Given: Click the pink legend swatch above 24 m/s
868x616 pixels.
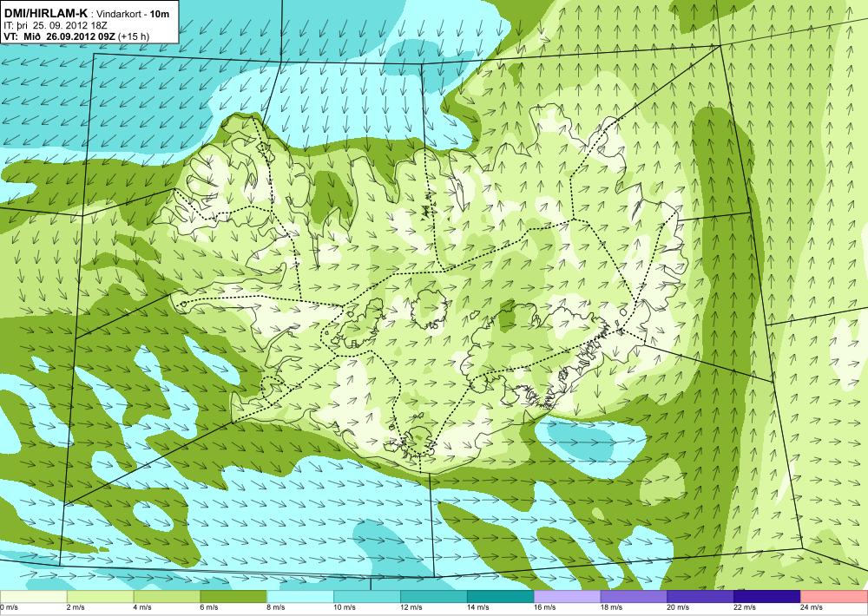Looking at the screenshot, I should point(834,597).
